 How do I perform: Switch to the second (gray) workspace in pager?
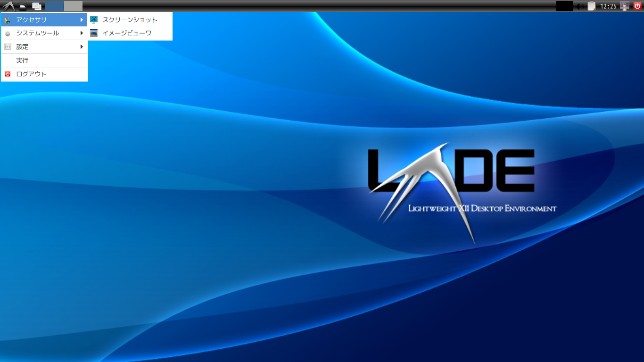(73, 6)
